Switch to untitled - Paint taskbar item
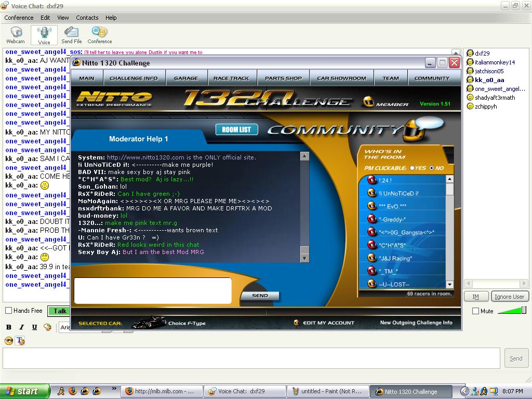The width and height of the screenshot is (532, 399). [x=327, y=391]
